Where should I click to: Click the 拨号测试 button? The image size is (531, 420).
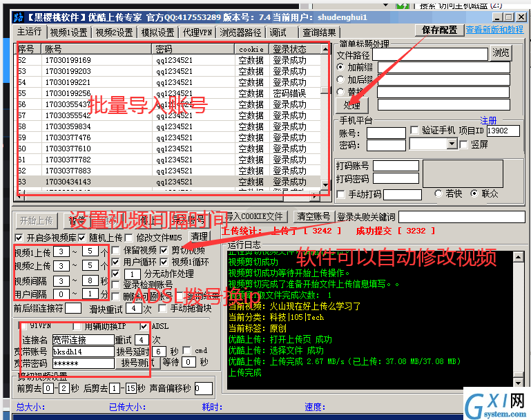tap(138, 363)
